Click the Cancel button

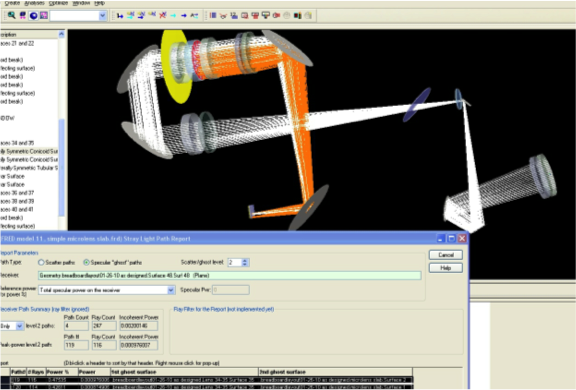tap(446, 255)
